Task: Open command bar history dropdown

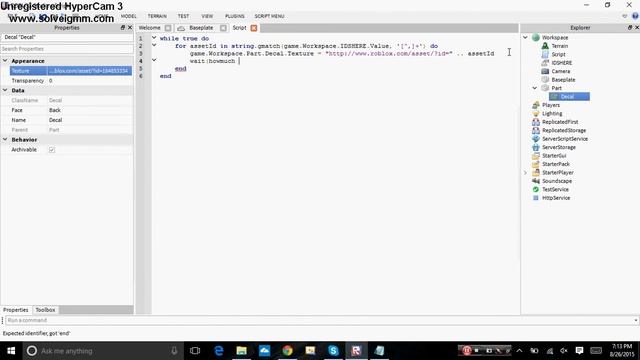Action: 636,320
